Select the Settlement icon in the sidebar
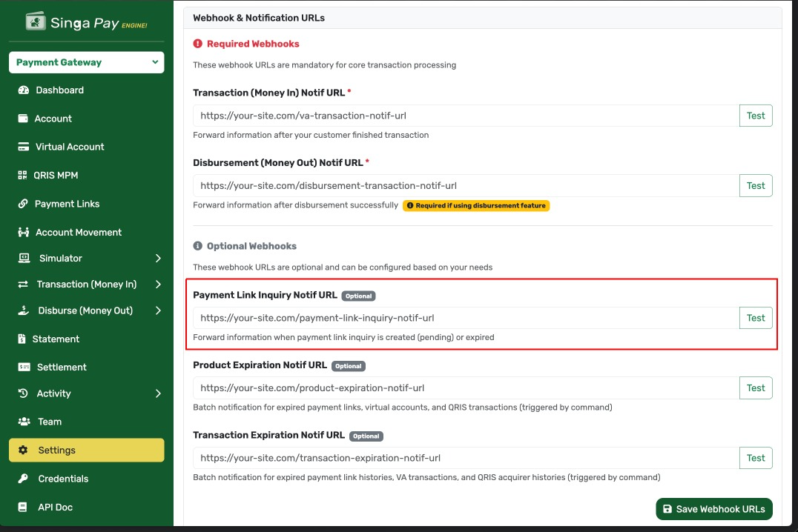 25,366
